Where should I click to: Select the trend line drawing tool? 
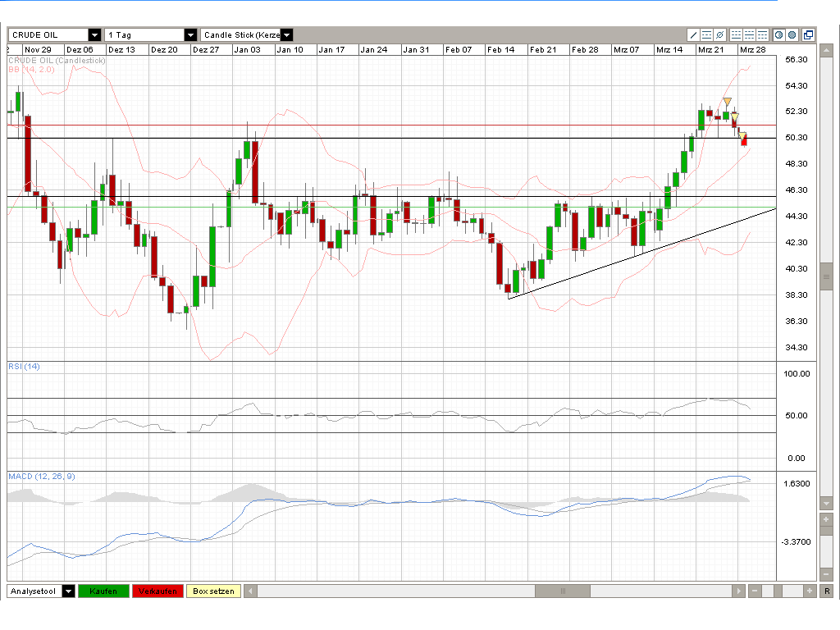(x=693, y=34)
